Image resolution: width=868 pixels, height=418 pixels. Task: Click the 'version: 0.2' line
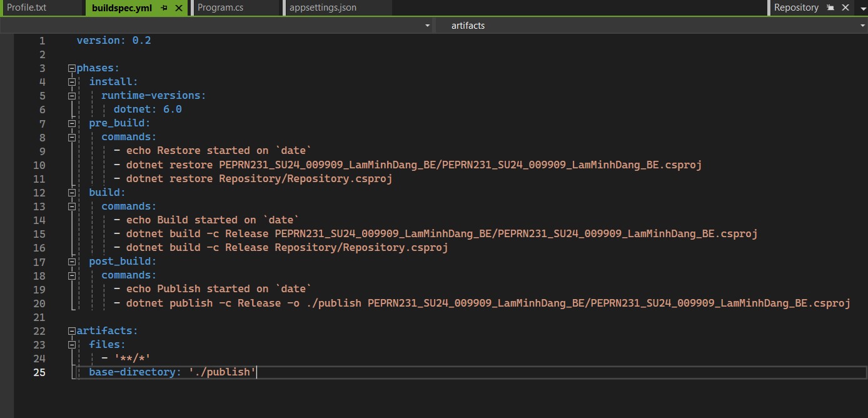click(x=114, y=41)
